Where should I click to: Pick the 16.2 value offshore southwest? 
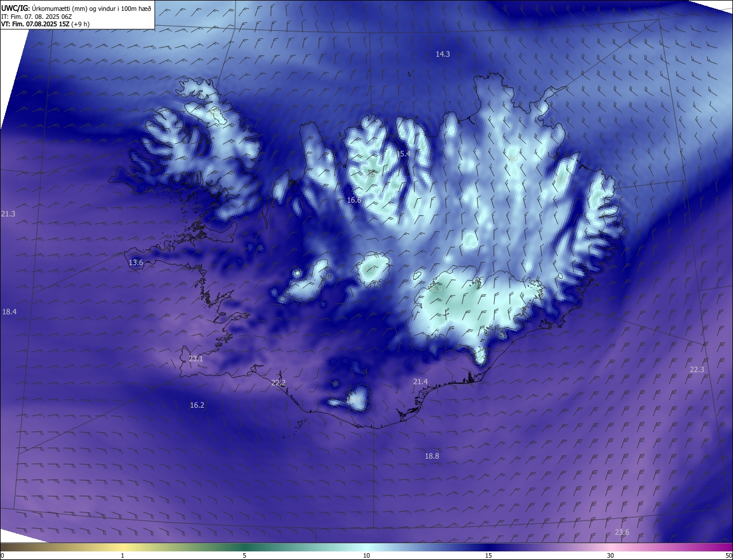pos(197,405)
